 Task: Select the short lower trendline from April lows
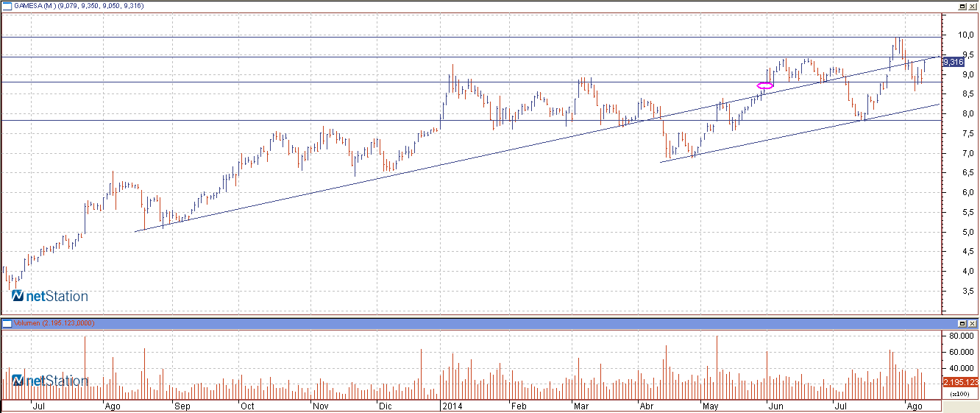800,133
